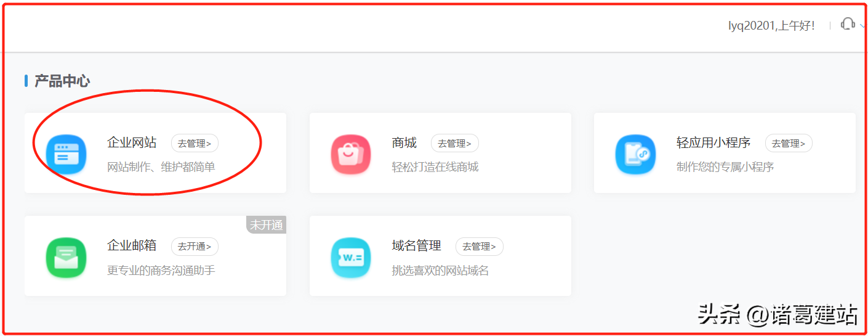Click 去管理> button for 轻应用小程序
868x336 pixels.
(x=789, y=144)
